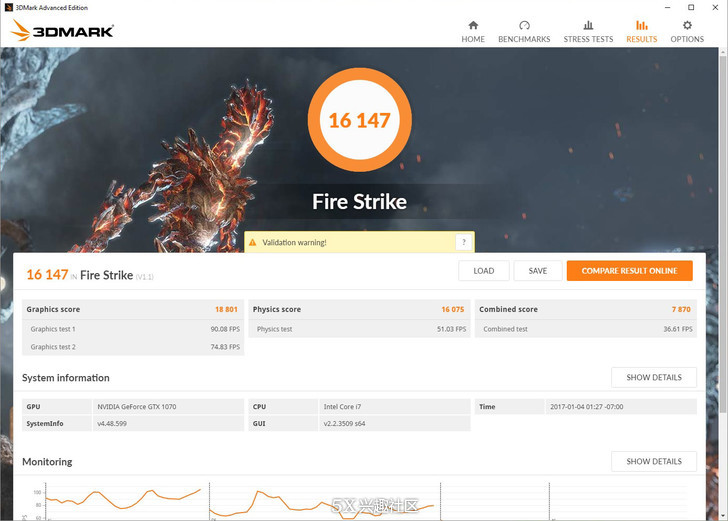Select the Results tab
Image resolution: width=728 pixels, height=521 pixels.
(x=641, y=32)
